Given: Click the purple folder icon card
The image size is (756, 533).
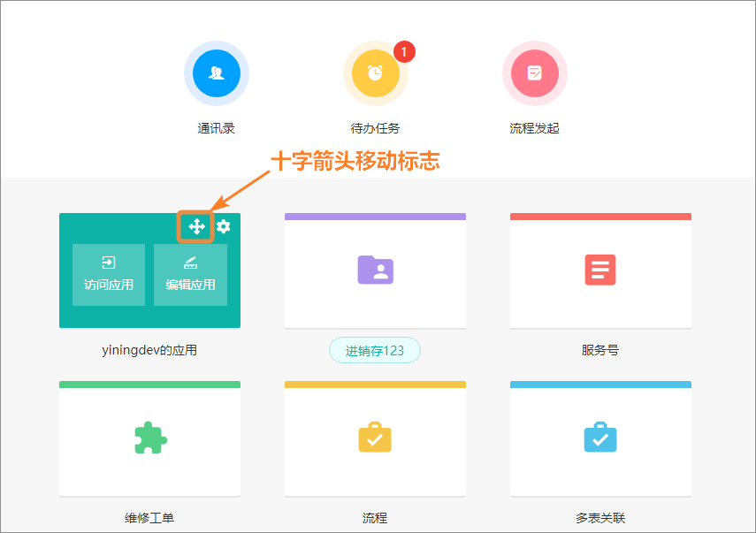Looking at the screenshot, I should 375,269.
